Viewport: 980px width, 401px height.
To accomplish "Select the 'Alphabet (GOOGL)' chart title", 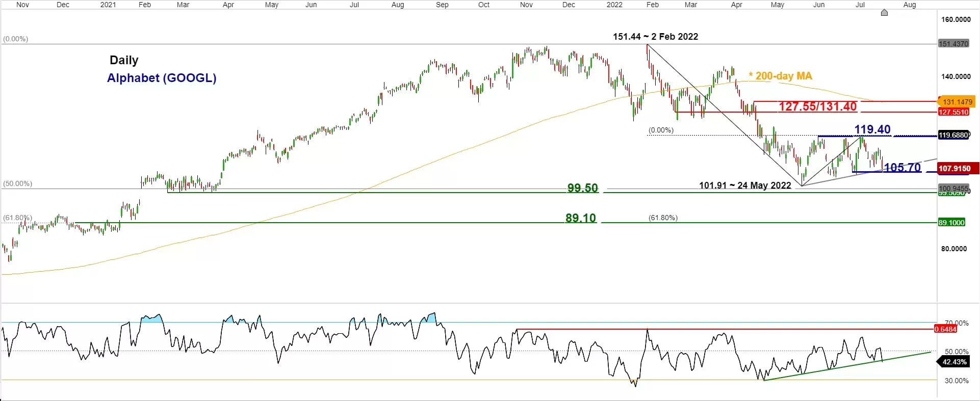I will [162, 78].
